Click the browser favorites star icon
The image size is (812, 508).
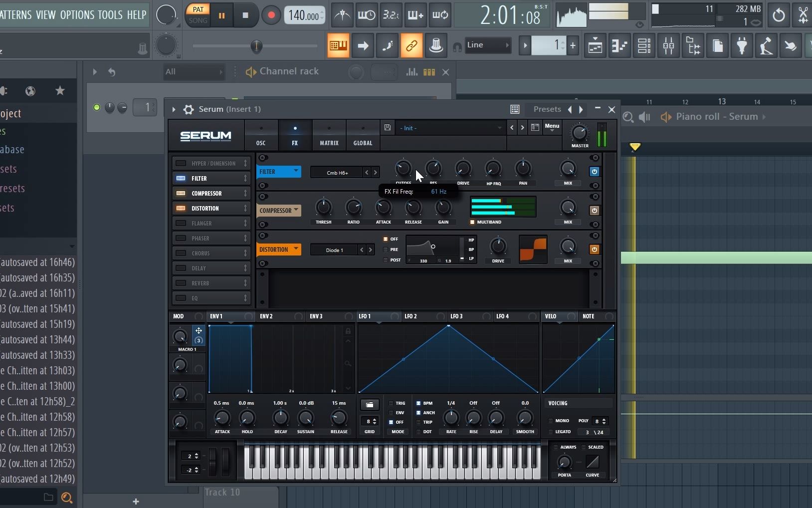tap(60, 91)
